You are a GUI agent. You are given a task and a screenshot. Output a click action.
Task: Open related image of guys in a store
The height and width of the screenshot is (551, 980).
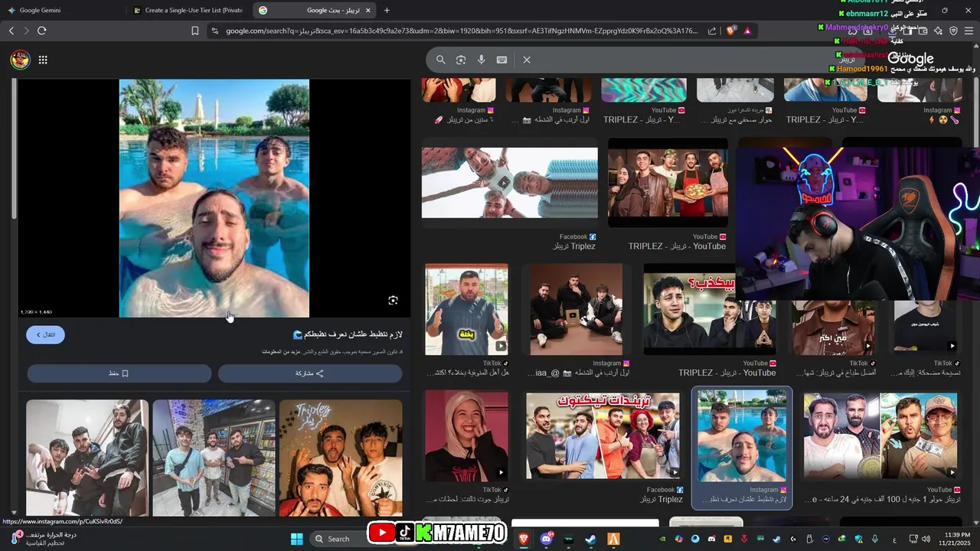(214, 458)
